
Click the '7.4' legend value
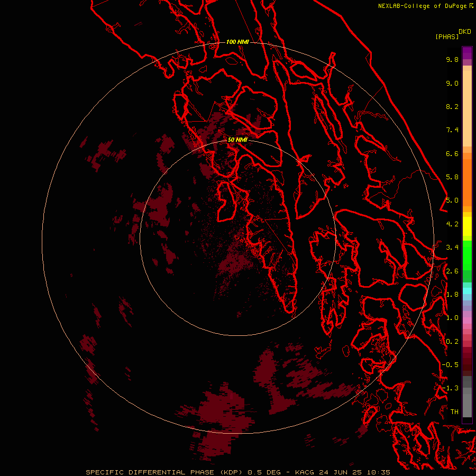(452, 130)
